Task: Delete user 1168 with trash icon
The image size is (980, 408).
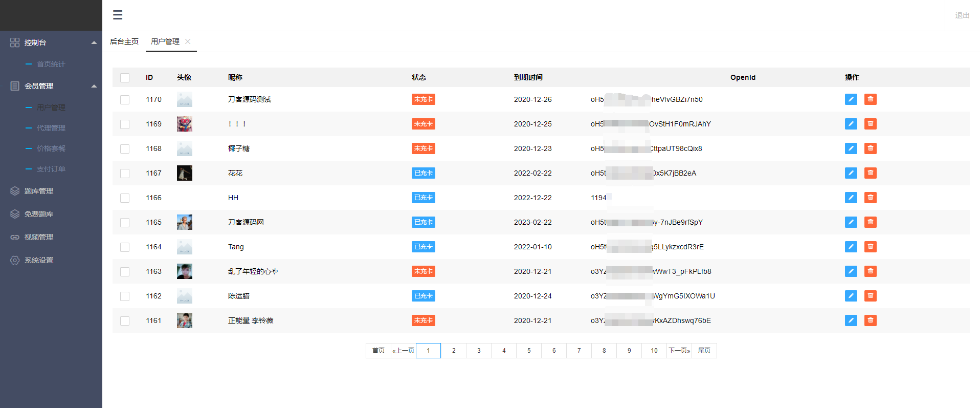Action: pos(871,148)
